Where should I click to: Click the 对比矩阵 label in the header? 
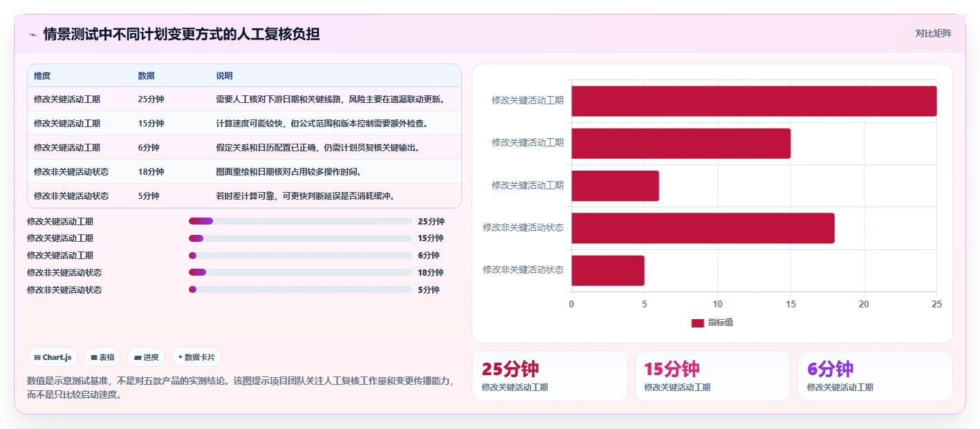933,33
